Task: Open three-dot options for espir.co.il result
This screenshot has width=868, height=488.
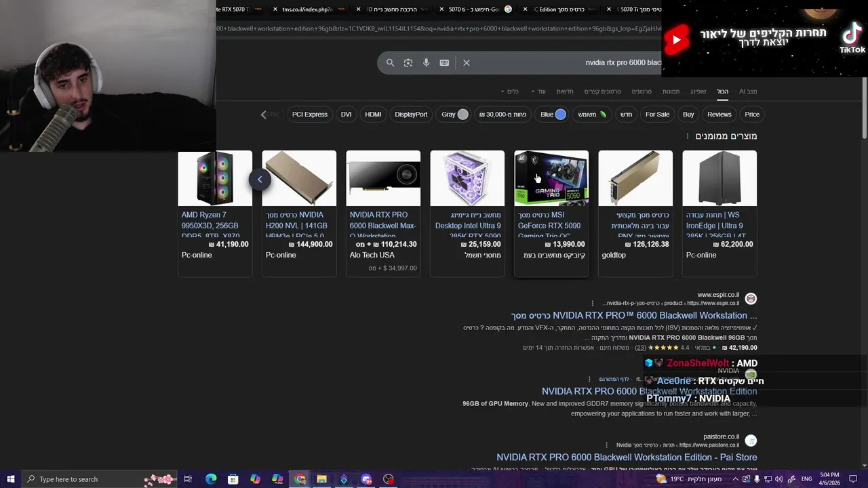Action: [x=593, y=303]
